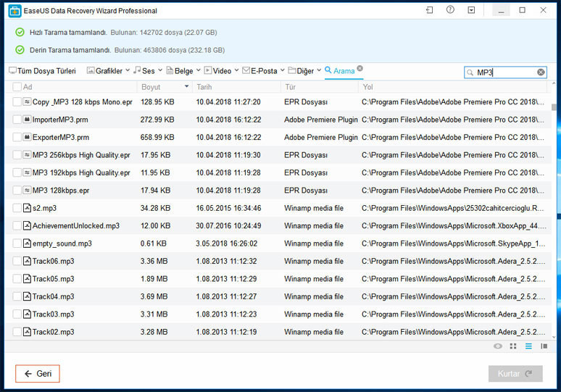Toggle the select-all checkbox in Ad header

tap(17, 87)
